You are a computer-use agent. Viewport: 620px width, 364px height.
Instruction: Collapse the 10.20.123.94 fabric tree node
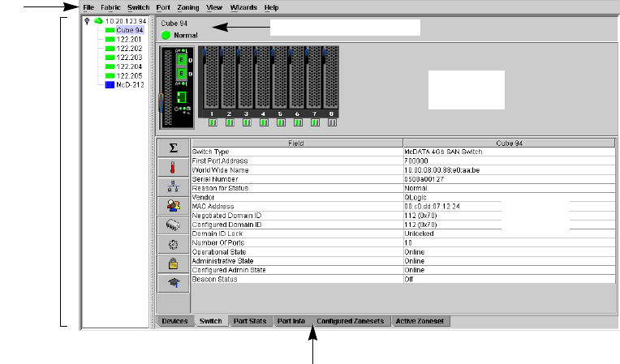pos(87,20)
